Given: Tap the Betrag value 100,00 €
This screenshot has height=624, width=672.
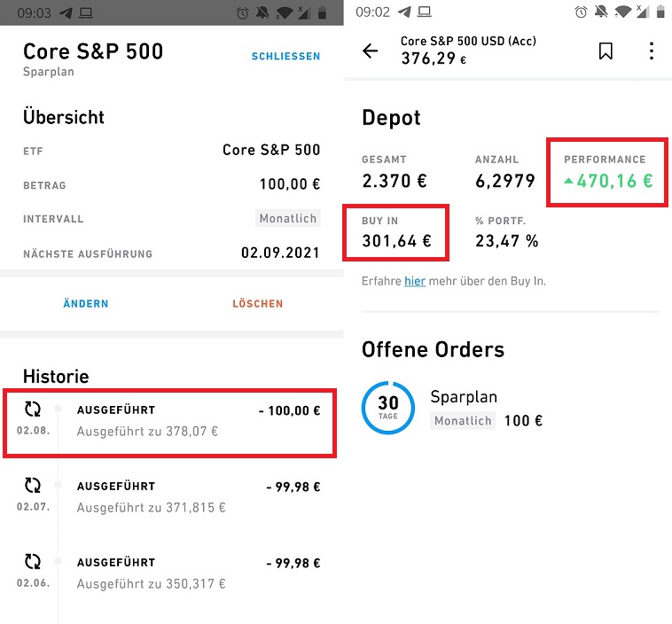Looking at the screenshot, I should click(x=290, y=184).
